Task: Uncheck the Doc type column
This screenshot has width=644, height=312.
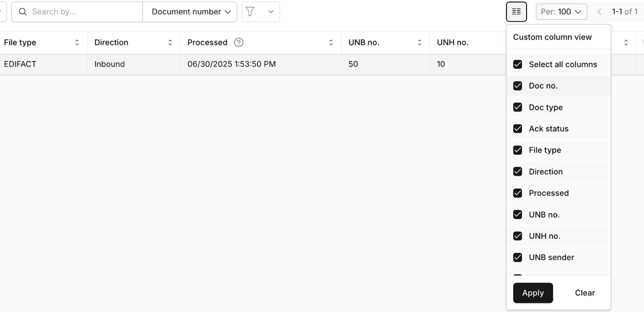Action: (x=517, y=107)
